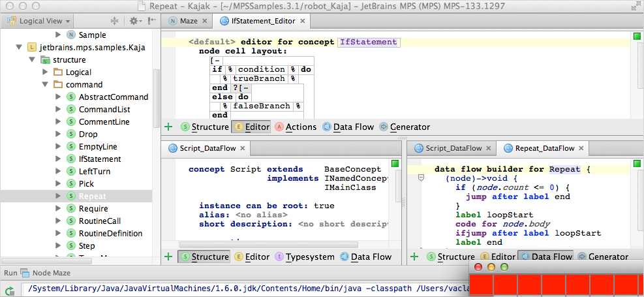Image resolution: width=644 pixels, height=297 pixels.
Task: Click the green status square in IfStatement editor
Action: tap(637, 37)
